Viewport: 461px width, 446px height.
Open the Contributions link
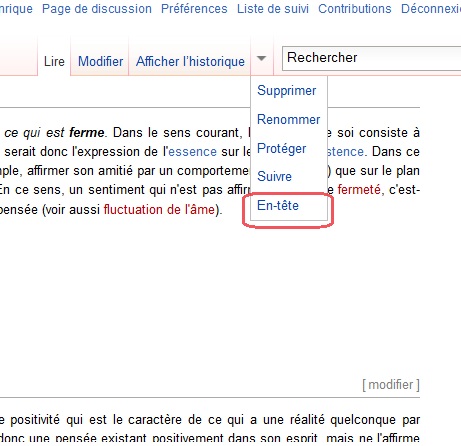tap(355, 9)
